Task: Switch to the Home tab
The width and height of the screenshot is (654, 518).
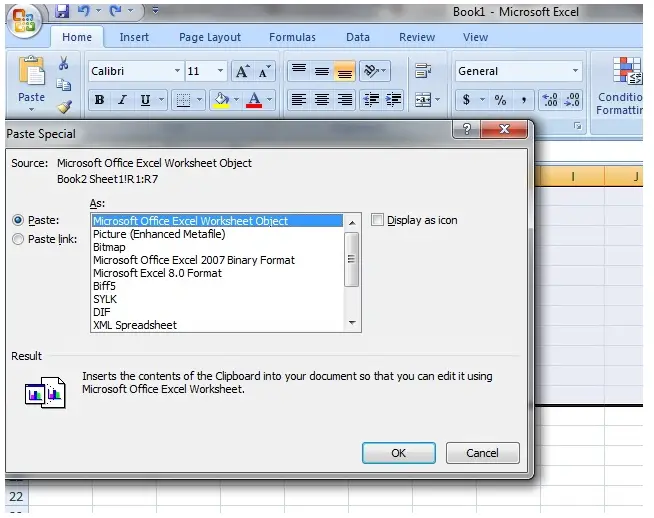Action: 77,37
